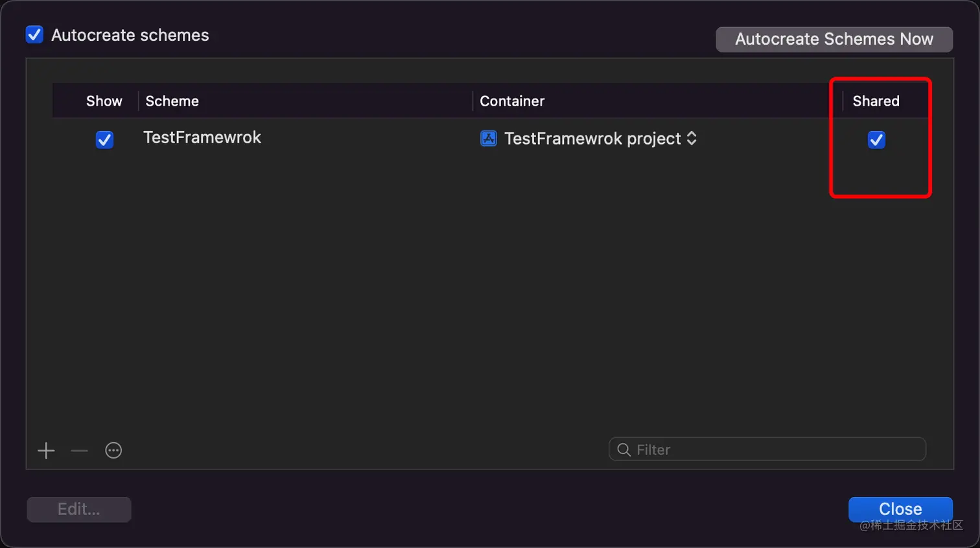Screen dimensions: 980x548
Task: Select the TestFramewrok scheme name
Action: pos(202,137)
